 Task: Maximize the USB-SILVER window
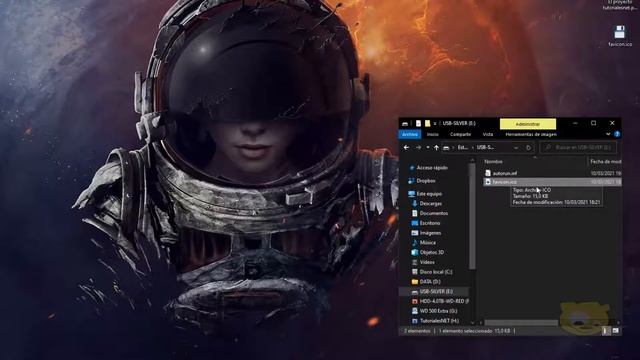tap(593, 123)
